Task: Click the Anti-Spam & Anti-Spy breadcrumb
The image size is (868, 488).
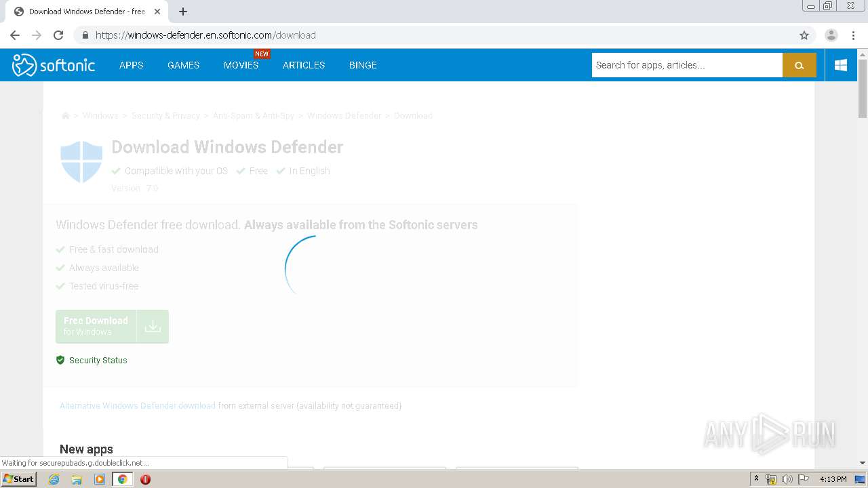Action: tap(254, 116)
